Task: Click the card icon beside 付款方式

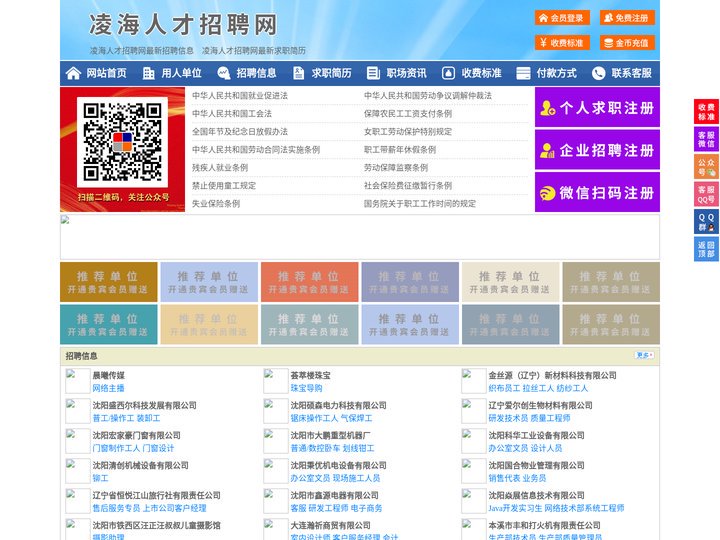Action: [x=523, y=73]
